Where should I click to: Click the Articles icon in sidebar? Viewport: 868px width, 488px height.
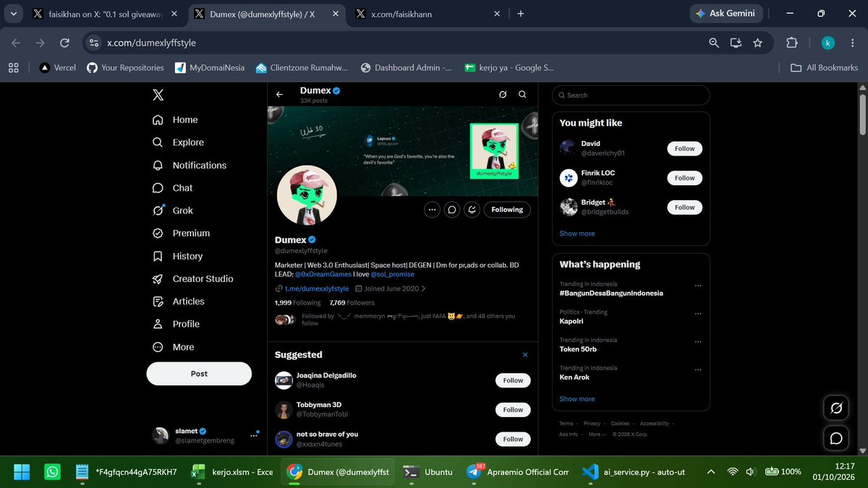point(158,301)
